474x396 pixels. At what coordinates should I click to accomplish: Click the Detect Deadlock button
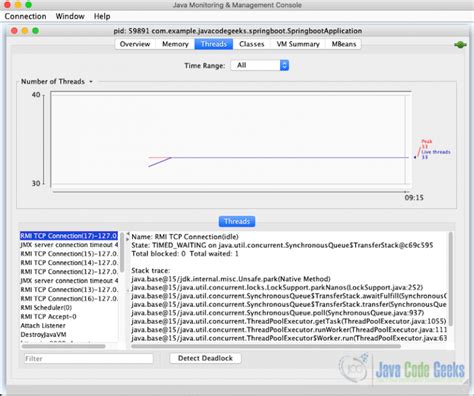pyautogui.click(x=205, y=358)
